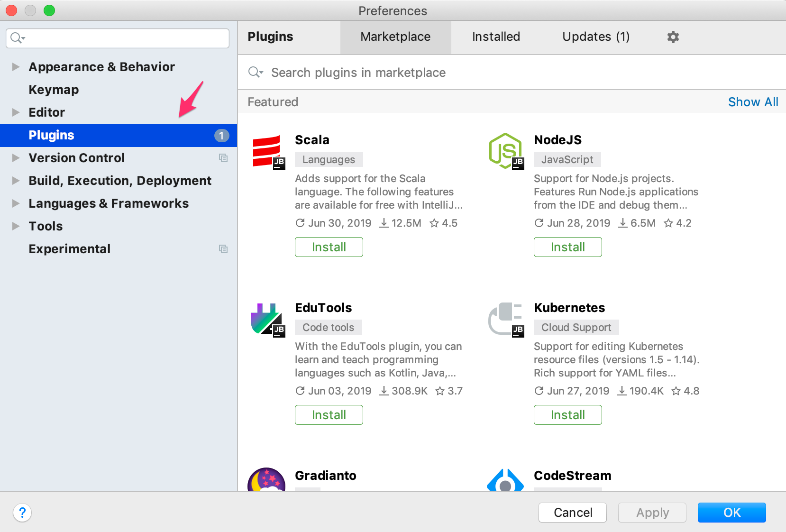
Task: Click the Code tools tag under EduTools
Action: pyautogui.click(x=328, y=327)
